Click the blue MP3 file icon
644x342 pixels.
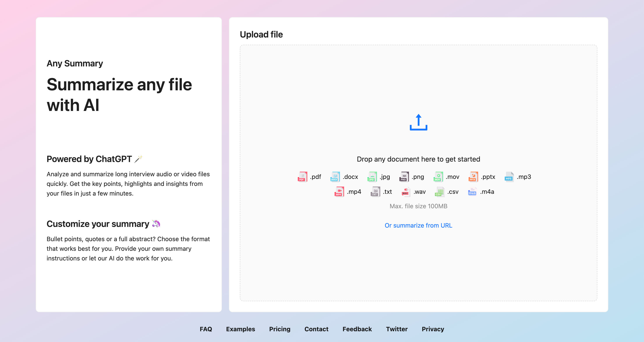click(509, 177)
